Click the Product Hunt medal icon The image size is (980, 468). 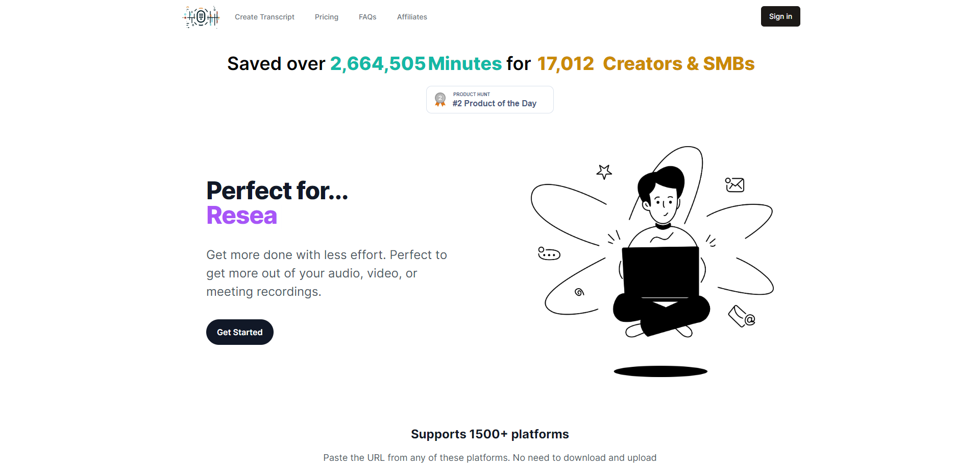(x=440, y=99)
